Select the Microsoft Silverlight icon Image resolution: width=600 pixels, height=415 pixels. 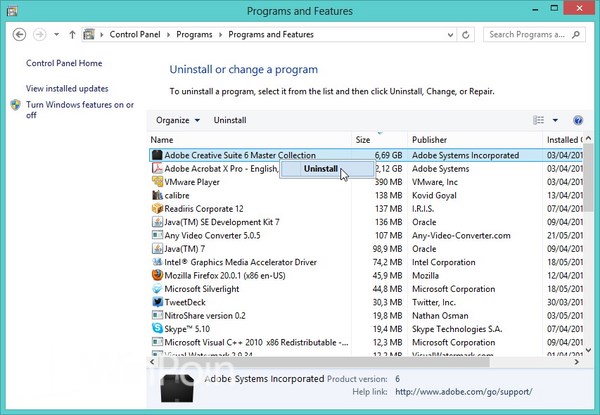[157, 289]
